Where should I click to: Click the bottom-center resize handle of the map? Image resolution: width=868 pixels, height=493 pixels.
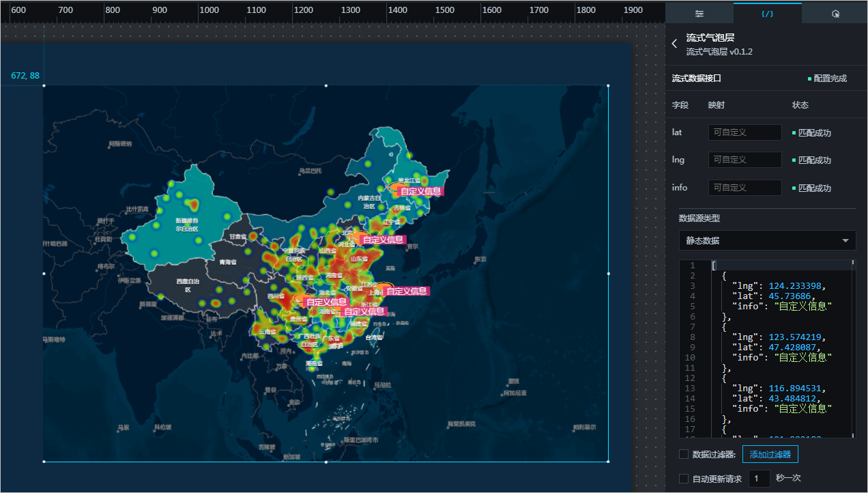pos(326,462)
